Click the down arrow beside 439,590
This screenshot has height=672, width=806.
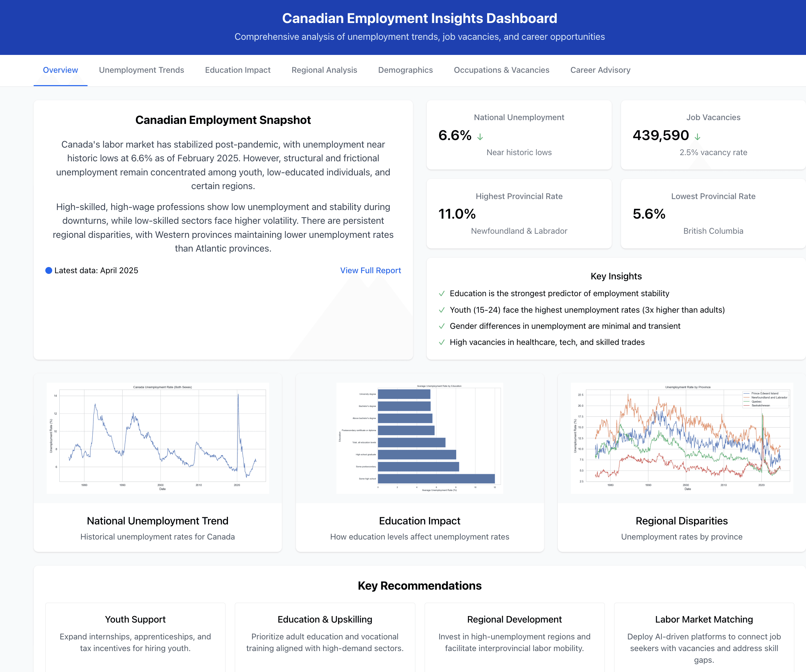pyautogui.click(x=697, y=137)
